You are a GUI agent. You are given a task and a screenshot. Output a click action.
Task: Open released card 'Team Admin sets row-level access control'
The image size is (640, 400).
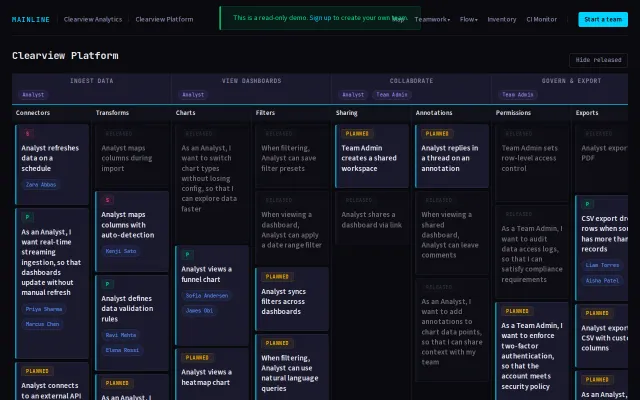pos(532,163)
